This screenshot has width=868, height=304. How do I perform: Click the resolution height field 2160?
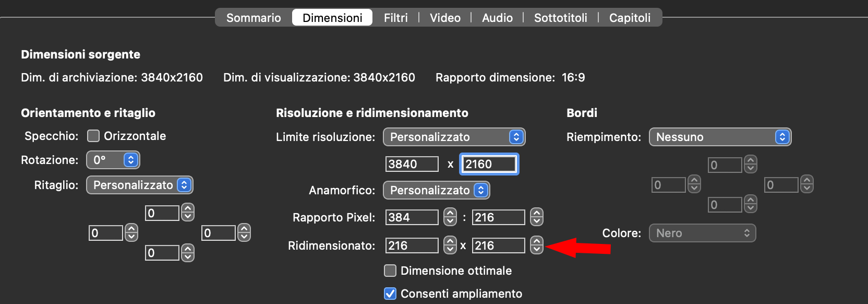tap(489, 164)
